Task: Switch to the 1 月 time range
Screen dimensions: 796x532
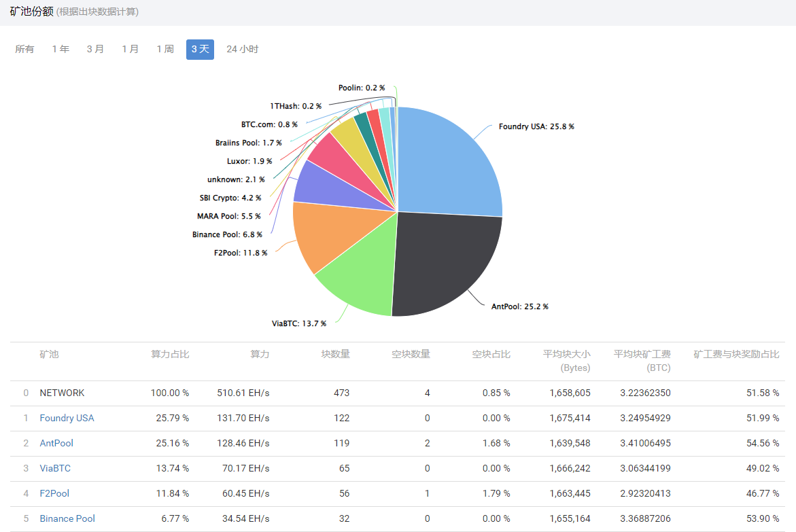Action: pyautogui.click(x=131, y=49)
